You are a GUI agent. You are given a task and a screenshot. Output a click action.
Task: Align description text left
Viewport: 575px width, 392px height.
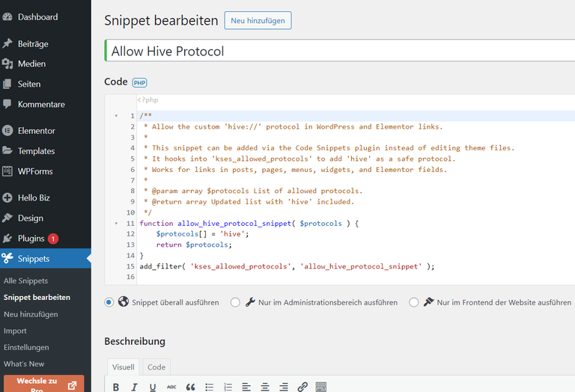pos(246,387)
